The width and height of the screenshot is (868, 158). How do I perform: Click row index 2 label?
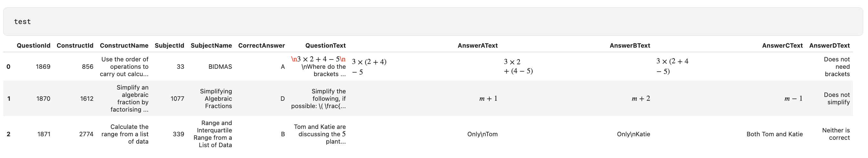point(8,134)
